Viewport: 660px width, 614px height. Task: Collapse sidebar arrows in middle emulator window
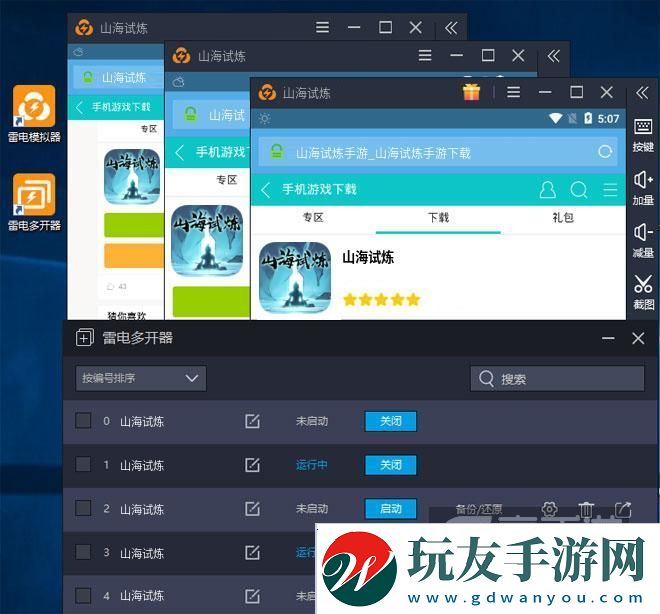coord(554,56)
